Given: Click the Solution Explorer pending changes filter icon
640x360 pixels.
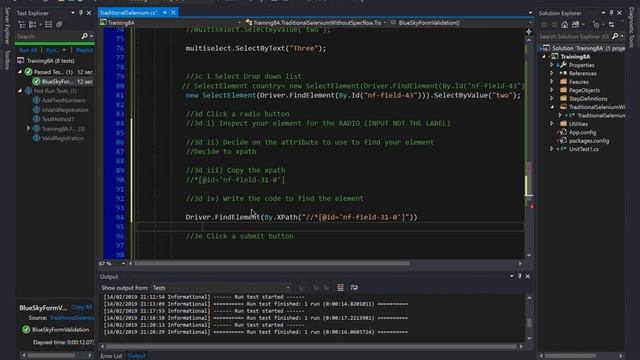Looking at the screenshot, I should (x=596, y=25).
